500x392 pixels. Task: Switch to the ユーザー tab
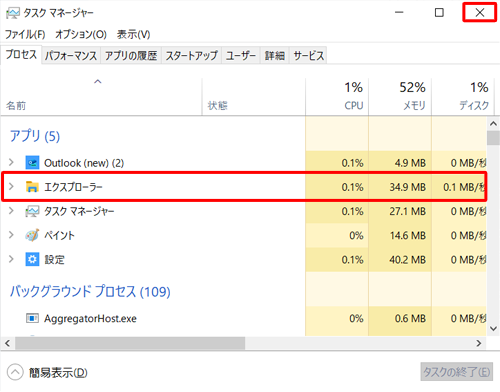241,55
